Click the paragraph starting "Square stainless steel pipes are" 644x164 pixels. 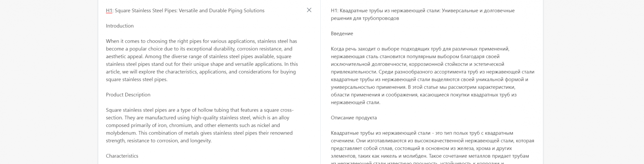[x=199, y=125]
